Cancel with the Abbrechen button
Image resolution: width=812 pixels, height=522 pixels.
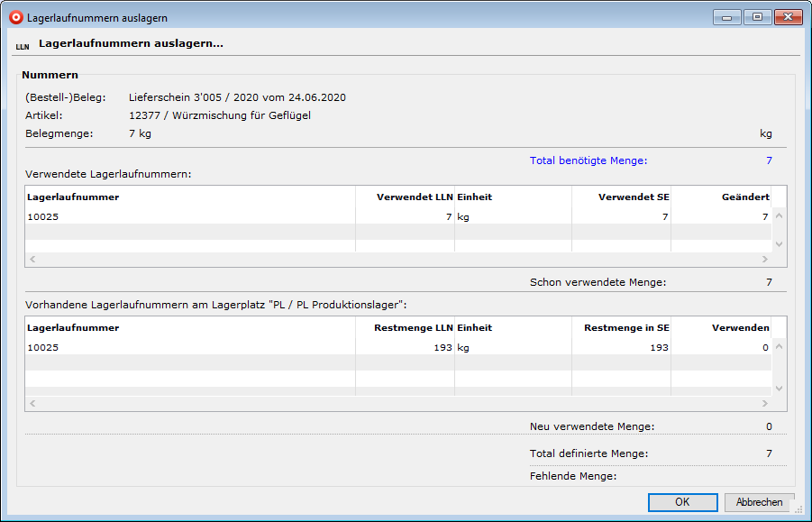coord(759,502)
